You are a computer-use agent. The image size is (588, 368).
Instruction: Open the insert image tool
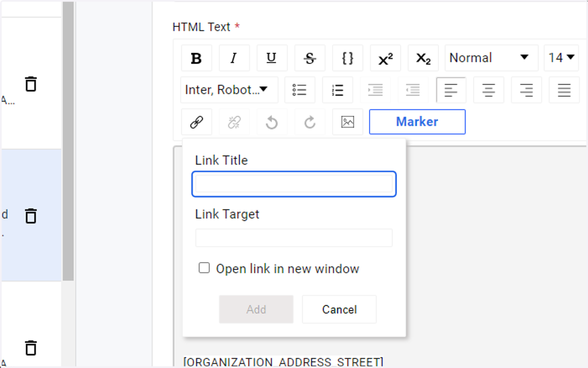click(347, 122)
